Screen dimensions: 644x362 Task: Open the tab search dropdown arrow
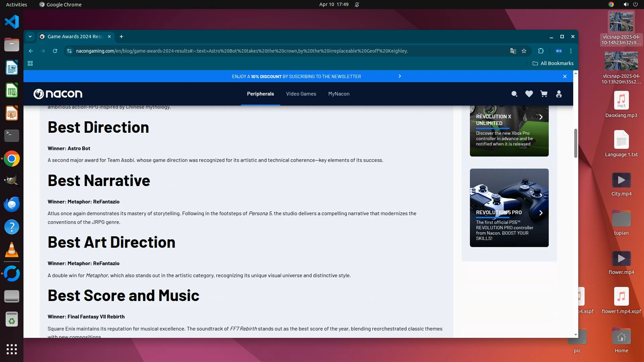[x=30, y=37]
